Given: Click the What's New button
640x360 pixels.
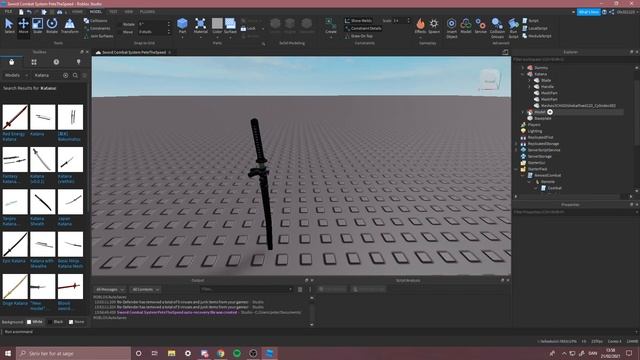Looking at the screenshot, I should [589, 12].
